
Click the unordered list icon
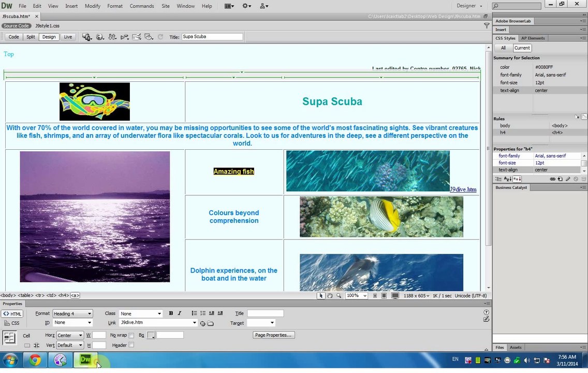click(x=194, y=313)
